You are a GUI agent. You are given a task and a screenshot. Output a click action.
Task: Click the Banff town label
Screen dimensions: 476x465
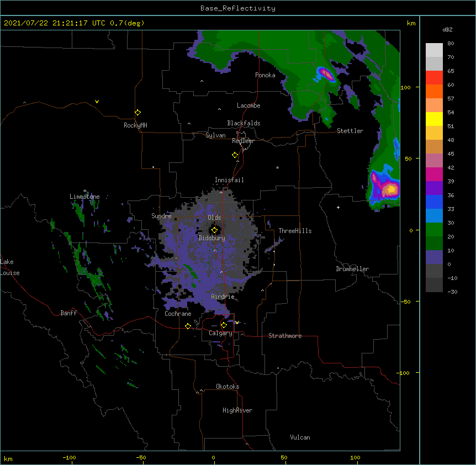(68, 313)
